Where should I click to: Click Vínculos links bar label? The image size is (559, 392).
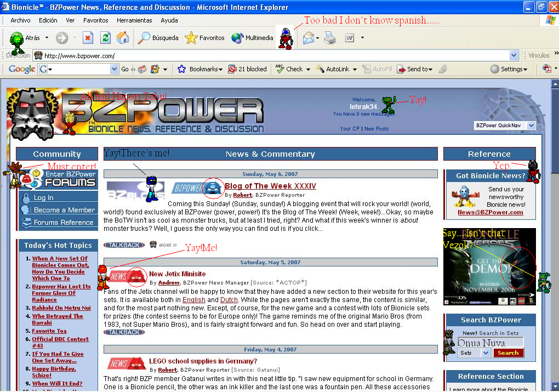539,55
